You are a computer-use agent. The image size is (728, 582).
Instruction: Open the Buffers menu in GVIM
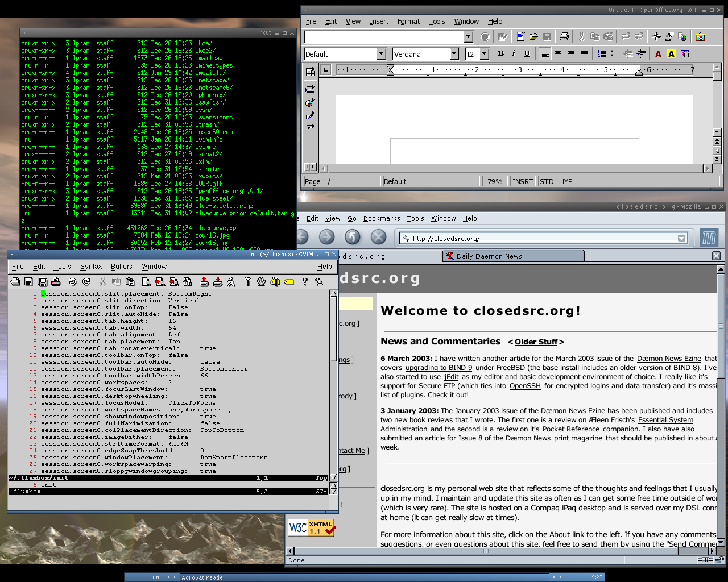tap(121, 266)
